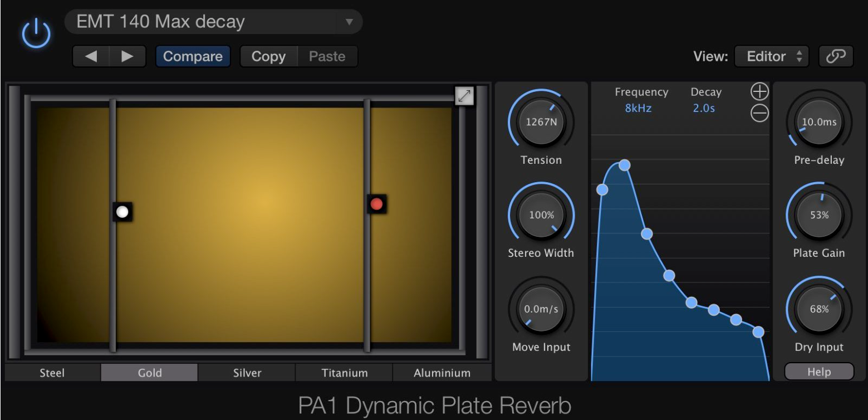Go to the previous preset with left arrow
The width and height of the screenshot is (868, 420).
[x=91, y=56]
